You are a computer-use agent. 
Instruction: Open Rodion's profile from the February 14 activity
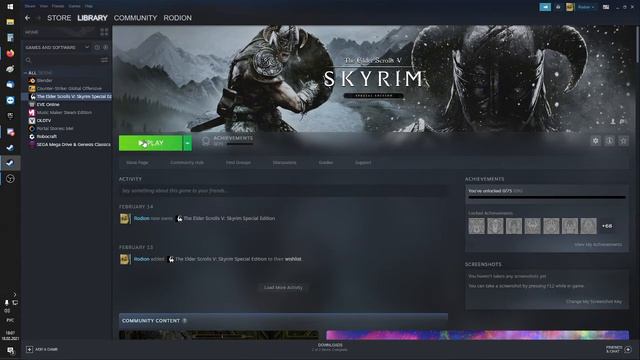142,218
